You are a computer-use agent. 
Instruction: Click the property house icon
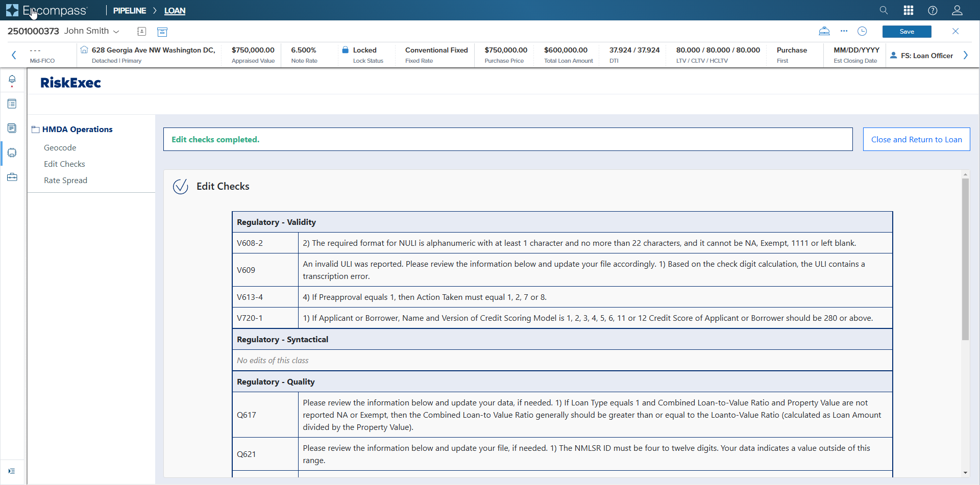coord(84,50)
